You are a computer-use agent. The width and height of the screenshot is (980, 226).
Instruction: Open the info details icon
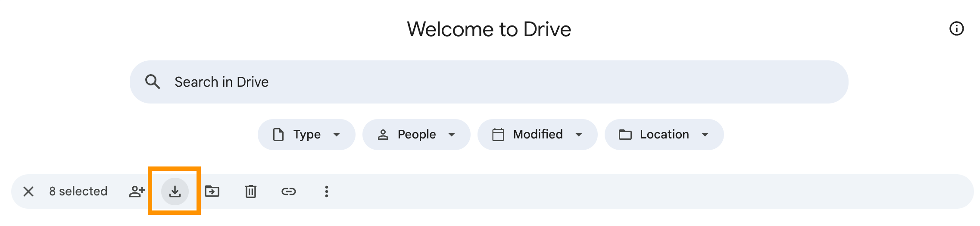(x=957, y=28)
